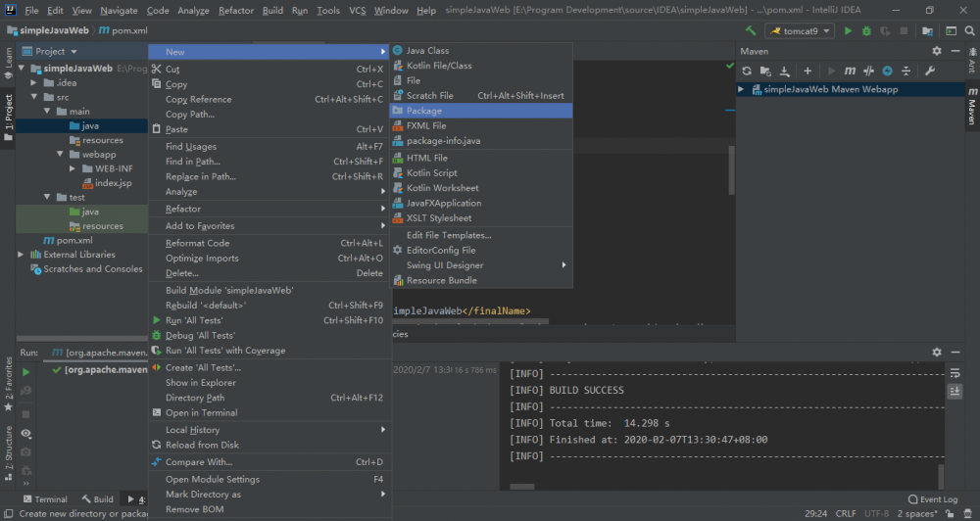980x521 pixels.
Task: Click Maven collapse all icon
Action: 906,71
